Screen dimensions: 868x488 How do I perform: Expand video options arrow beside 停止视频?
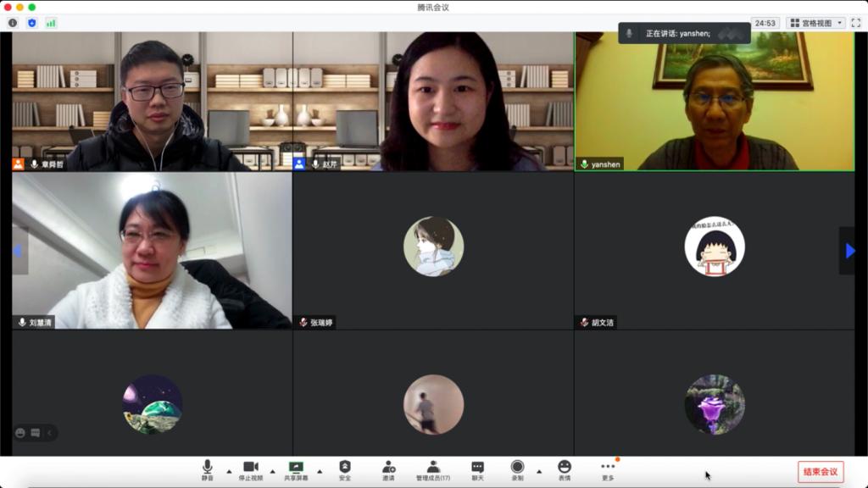272,472
